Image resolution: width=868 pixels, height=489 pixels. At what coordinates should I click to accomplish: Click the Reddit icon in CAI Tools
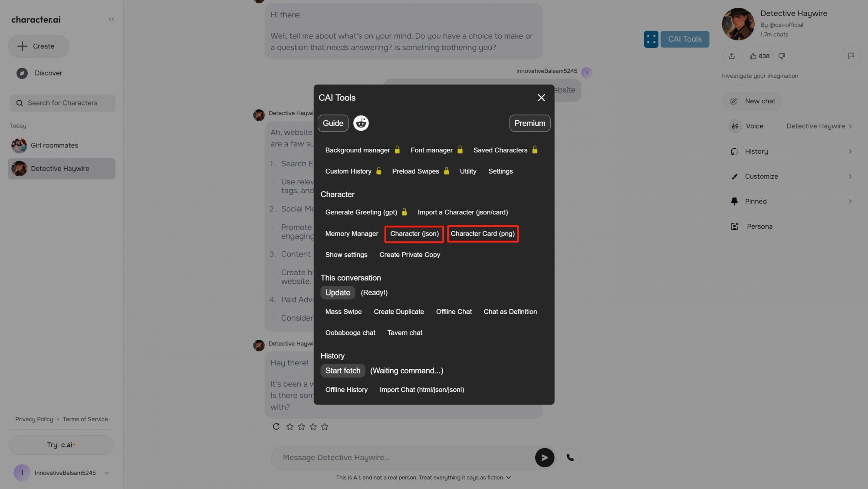click(361, 123)
